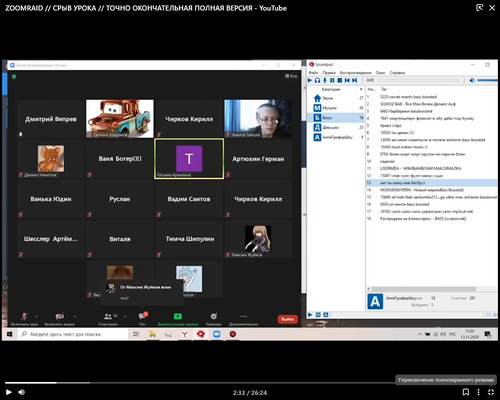Screen dimensions: 500x400
Task: Click Zoom encryption shield icon
Action: pyautogui.click(x=14, y=77)
